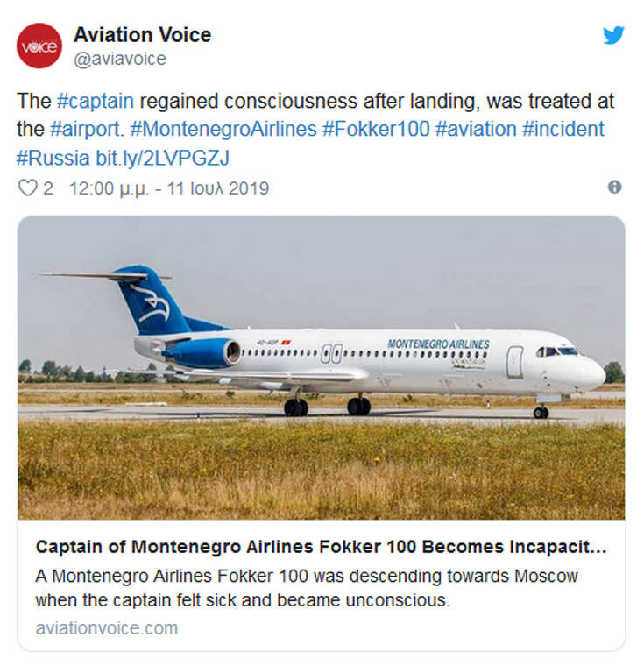Visit the aviationvoice.com source link
Image resolution: width=644 pixels, height=666 pixels.
click(x=106, y=628)
